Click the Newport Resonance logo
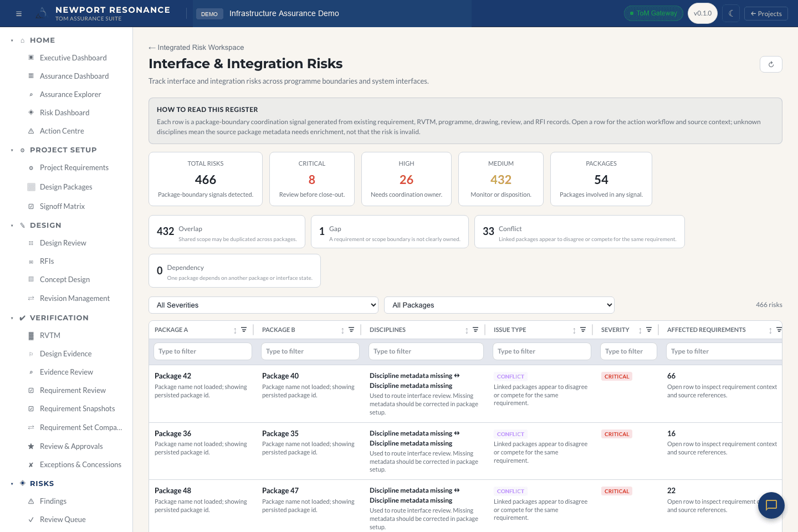 (x=42, y=13)
